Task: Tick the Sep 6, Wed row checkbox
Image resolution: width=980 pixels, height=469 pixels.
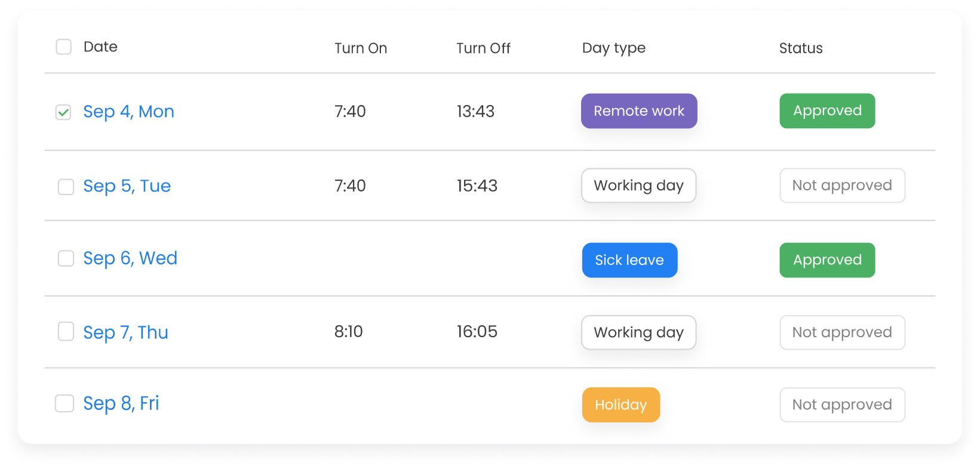Action: point(66,258)
